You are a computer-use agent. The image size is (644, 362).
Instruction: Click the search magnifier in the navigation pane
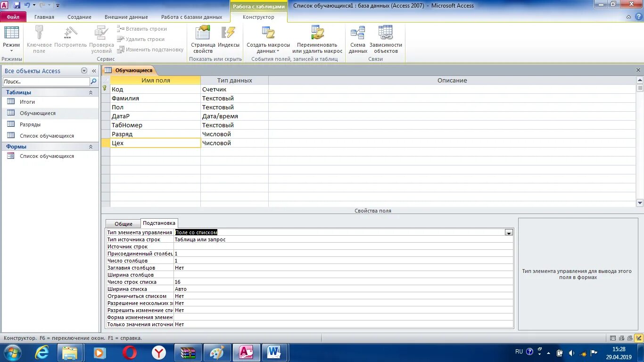[93, 82]
